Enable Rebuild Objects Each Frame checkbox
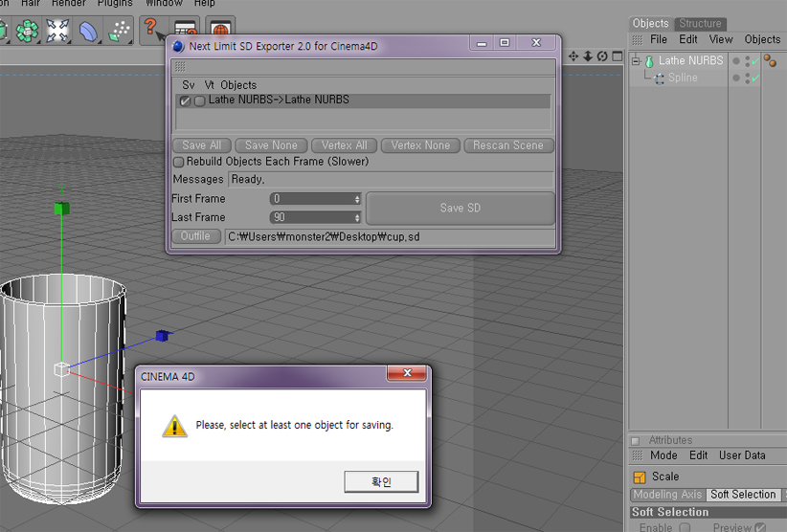The image size is (787, 532). 178,162
